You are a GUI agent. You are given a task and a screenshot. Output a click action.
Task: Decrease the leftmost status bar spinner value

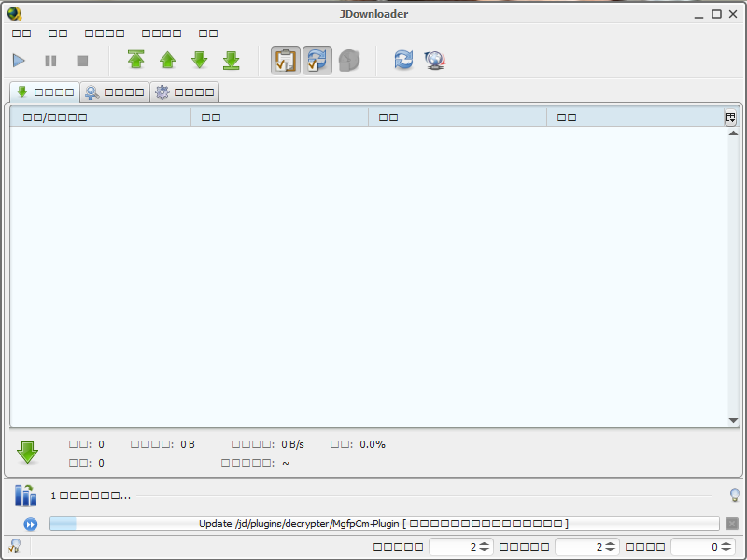[484, 550]
